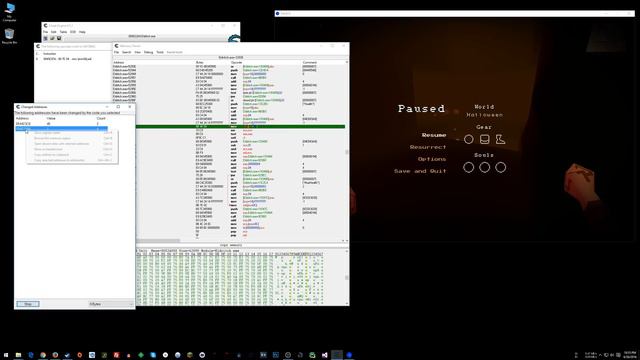Viewport: 640px width, 360px height.
Task: Open the 4 Bytes value type dropdown
Action: click(110, 304)
